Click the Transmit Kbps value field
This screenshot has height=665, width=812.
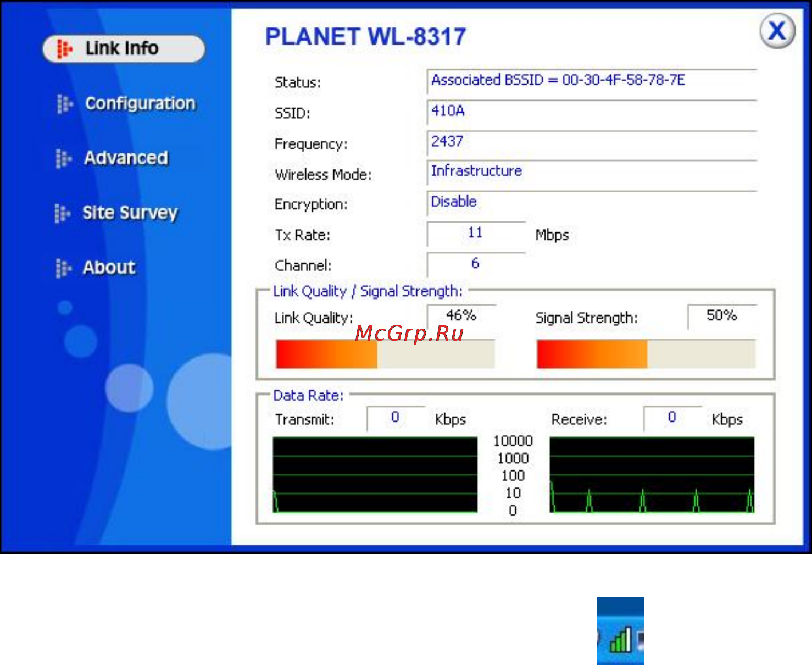point(396,418)
